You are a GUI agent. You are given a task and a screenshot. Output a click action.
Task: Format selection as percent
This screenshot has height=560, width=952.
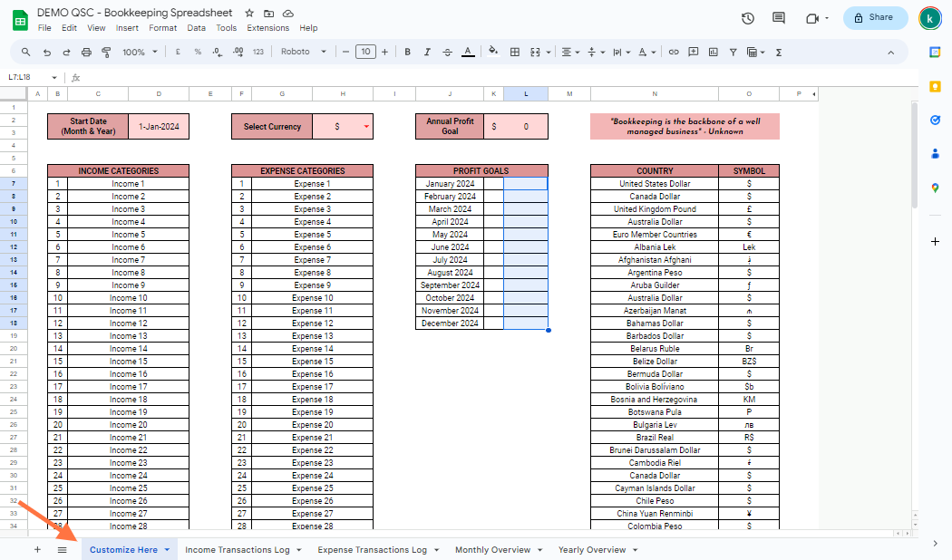coord(198,53)
